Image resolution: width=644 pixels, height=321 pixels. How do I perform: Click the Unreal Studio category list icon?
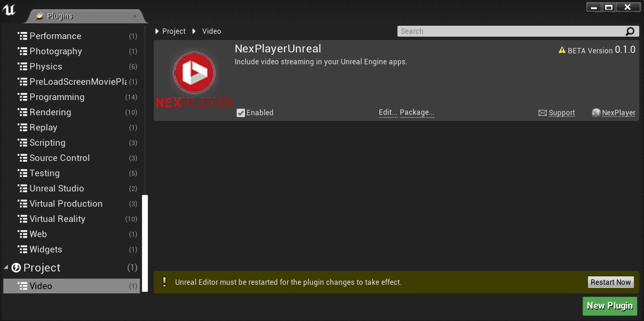22,189
